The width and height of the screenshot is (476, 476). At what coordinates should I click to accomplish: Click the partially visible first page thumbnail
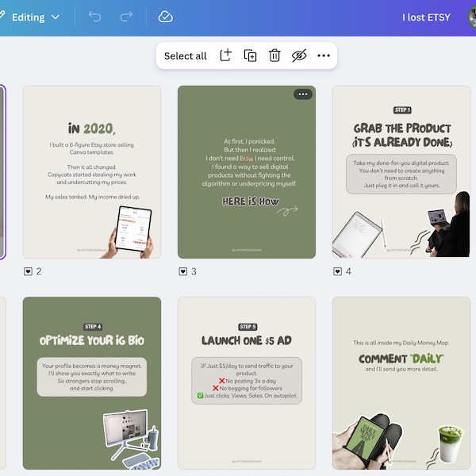pyautogui.click(x=2, y=172)
